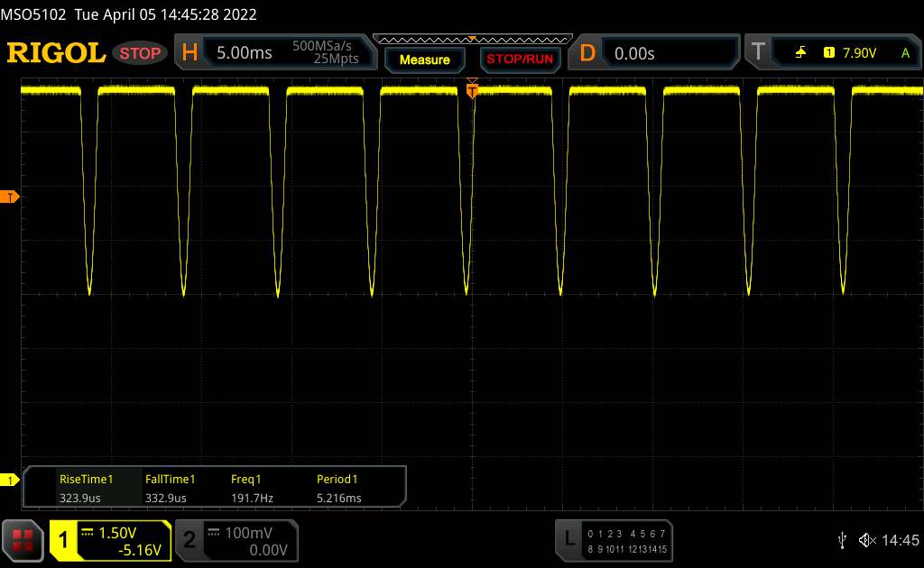Click the RIGOL logo

click(56, 53)
